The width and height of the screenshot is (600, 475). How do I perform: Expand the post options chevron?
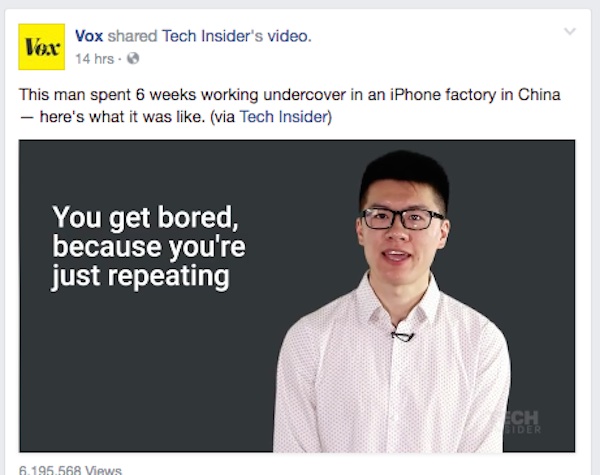(x=570, y=31)
